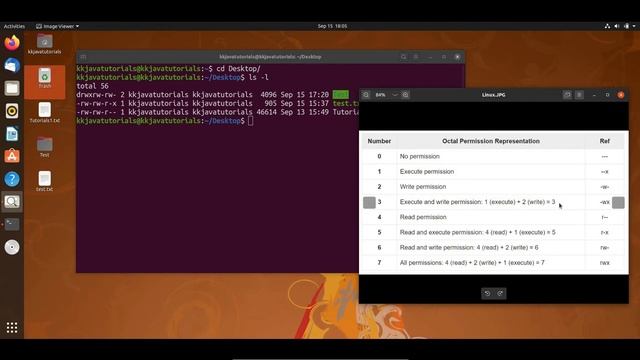
Task: Open the zoom level dropdown arrow
Action: point(395,95)
